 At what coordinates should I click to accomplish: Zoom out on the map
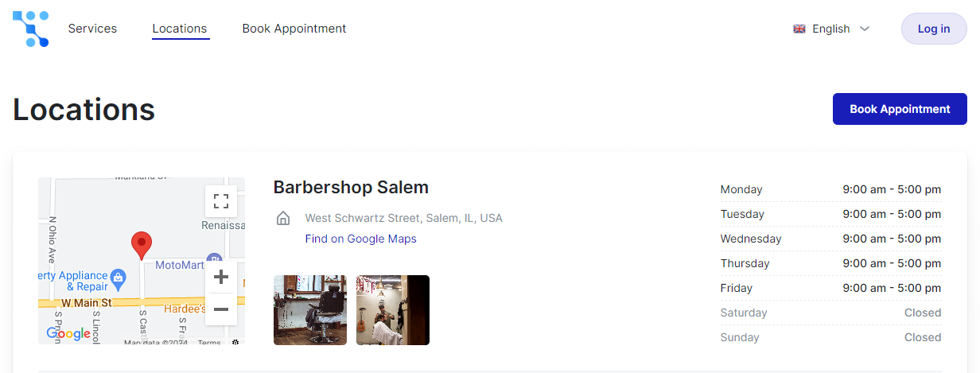[x=221, y=309]
